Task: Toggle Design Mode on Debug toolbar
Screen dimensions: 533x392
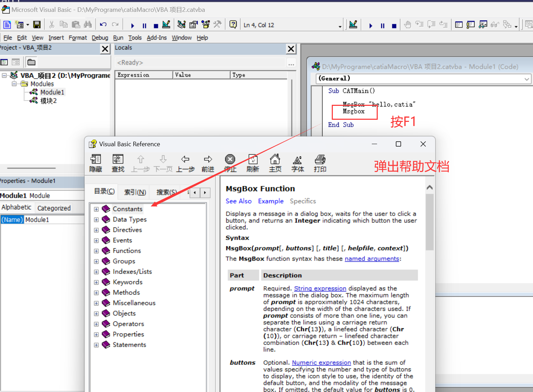Action: (353, 25)
